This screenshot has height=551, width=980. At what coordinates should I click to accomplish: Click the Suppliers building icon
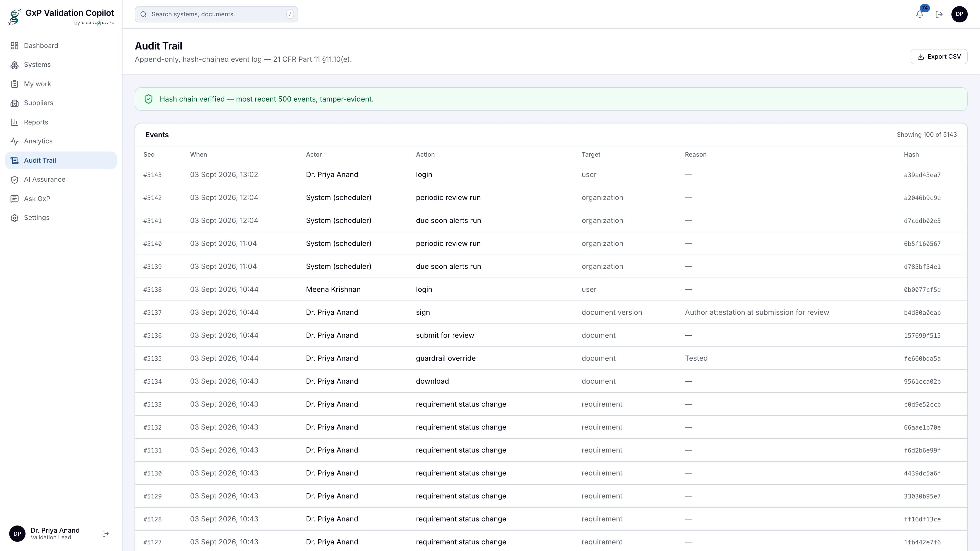click(15, 103)
